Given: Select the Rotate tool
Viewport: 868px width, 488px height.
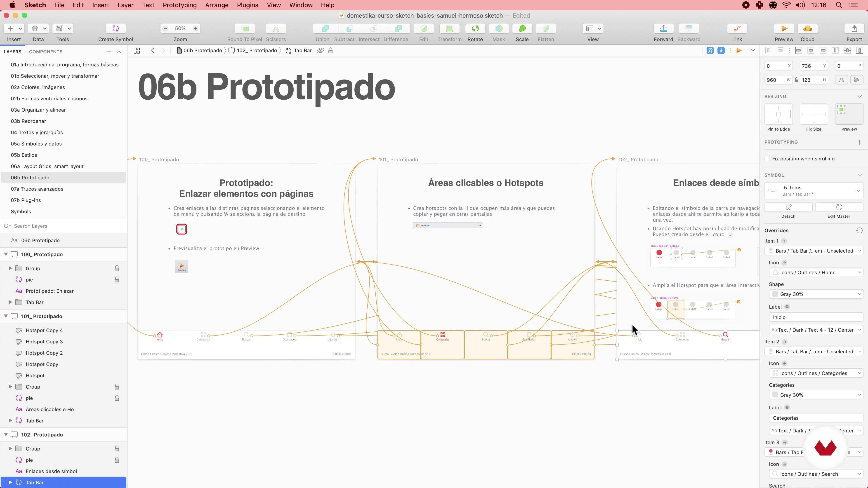Looking at the screenshot, I should 475,29.
